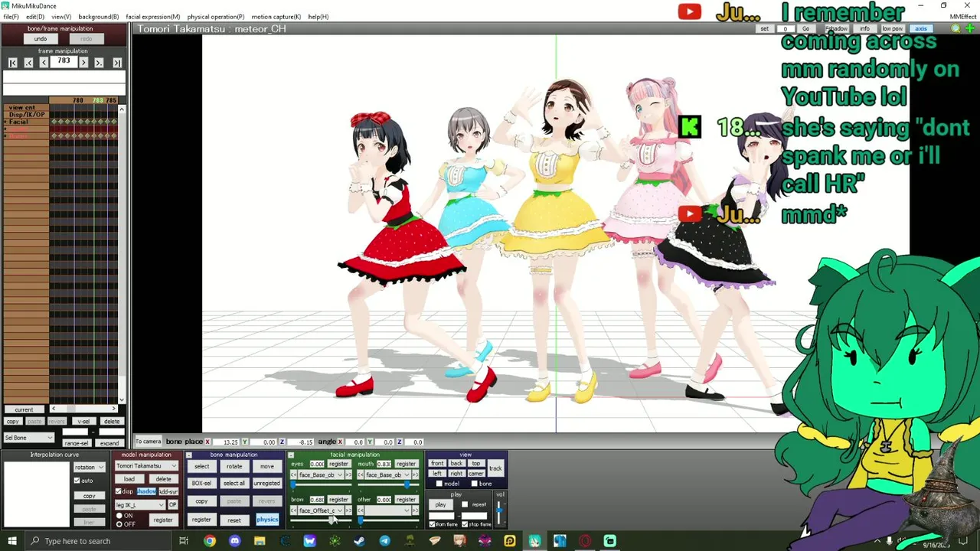Open the leg IK_L dropdown
Viewport: 980px width, 551px height.
(140, 505)
